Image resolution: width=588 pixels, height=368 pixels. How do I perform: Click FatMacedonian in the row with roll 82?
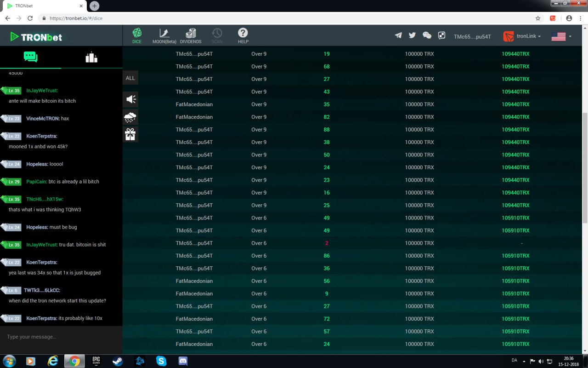click(x=194, y=117)
